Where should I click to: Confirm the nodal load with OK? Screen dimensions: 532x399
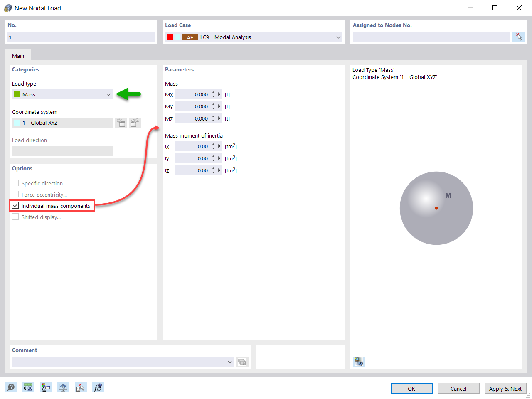[411, 388]
